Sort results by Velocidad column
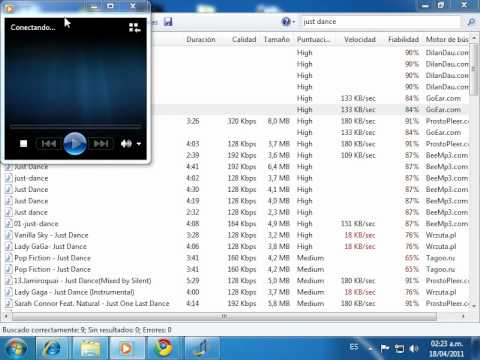 [360, 39]
